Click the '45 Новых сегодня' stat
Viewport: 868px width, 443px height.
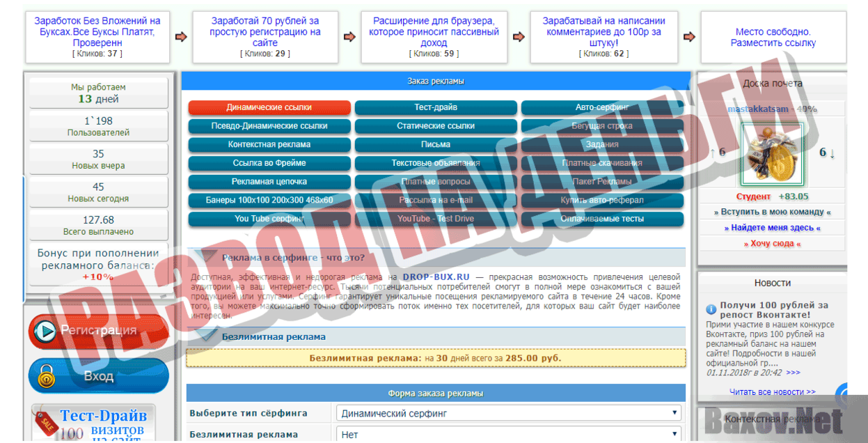point(98,192)
